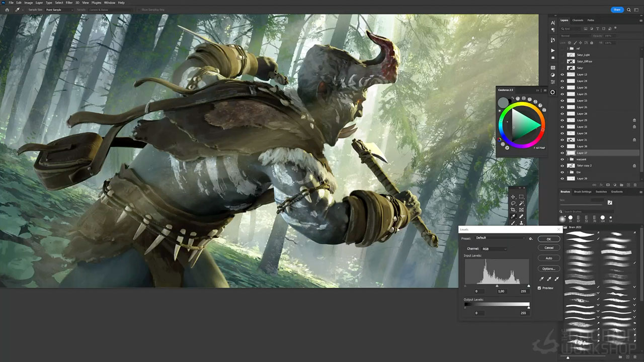Uncheck the Preview checkbox in Levels
644x362 pixels.
(x=539, y=288)
